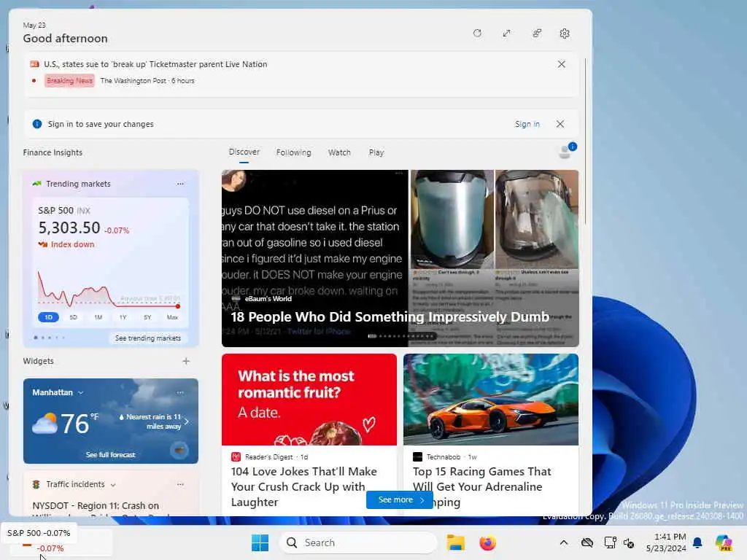Select the 5Y chart range
This screenshot has height=560, width=747.
click(147, 317)
